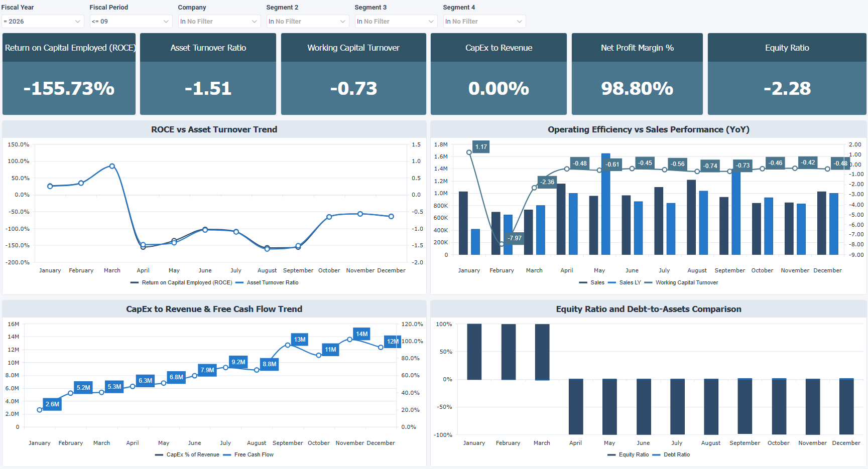Toggle CapEx % of Revenue legend entry

(187, 455)
